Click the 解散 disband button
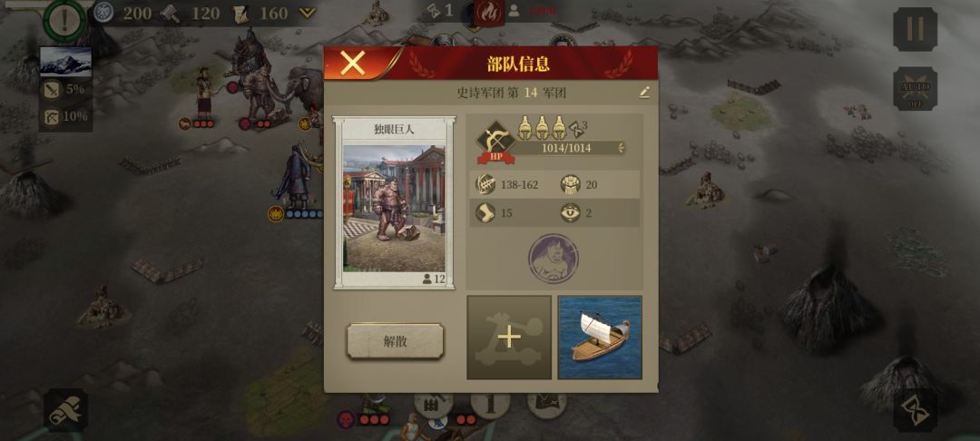980x441 pixels. tap(395, 341)
